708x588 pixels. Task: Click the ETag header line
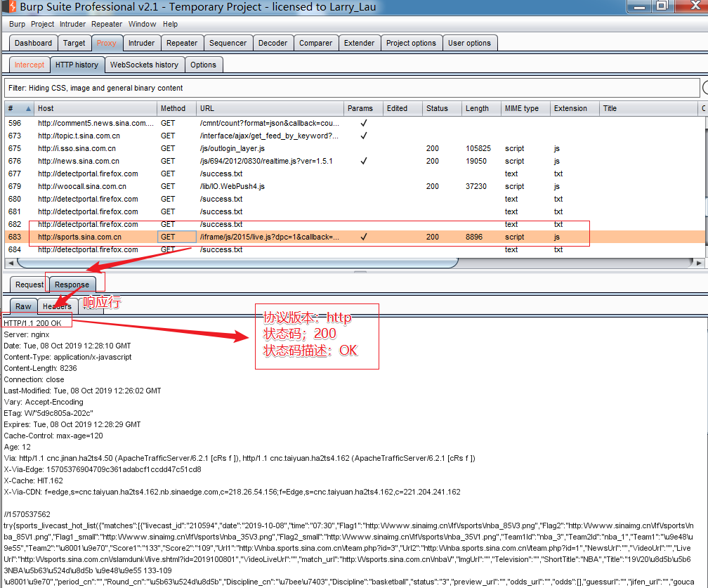click(x=48, y=413)
